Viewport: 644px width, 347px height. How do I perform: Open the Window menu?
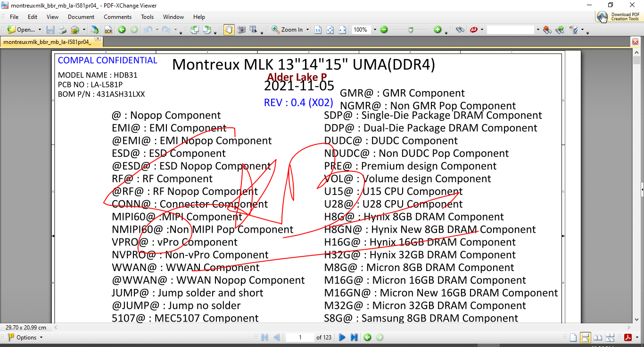coord(173,17)
